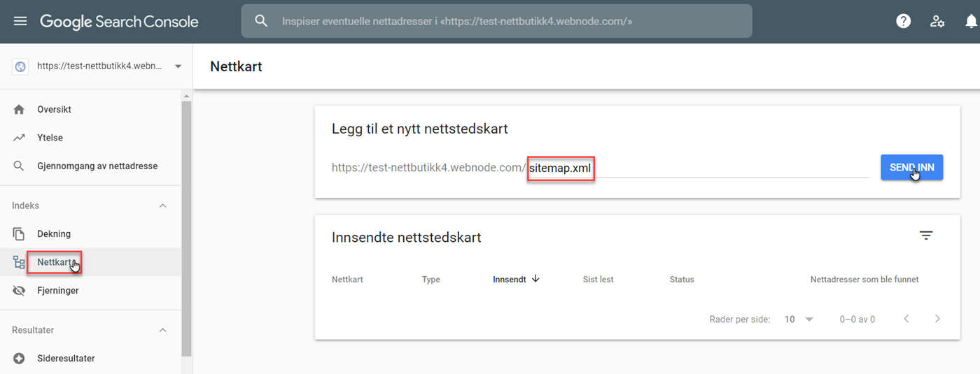Sort by Innsendt column header
The width and height of the screenshot is (980, 374).
(x=510, y=280)
